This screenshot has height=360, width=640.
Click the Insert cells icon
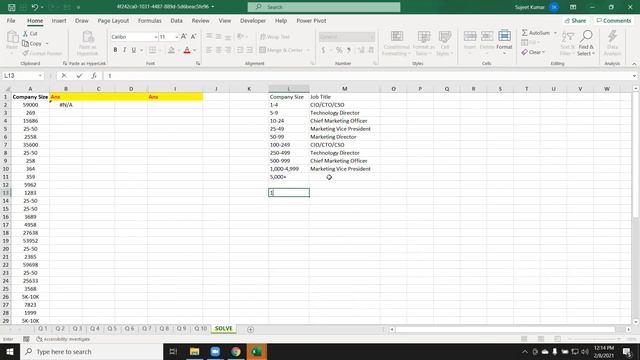coord(470,37)
